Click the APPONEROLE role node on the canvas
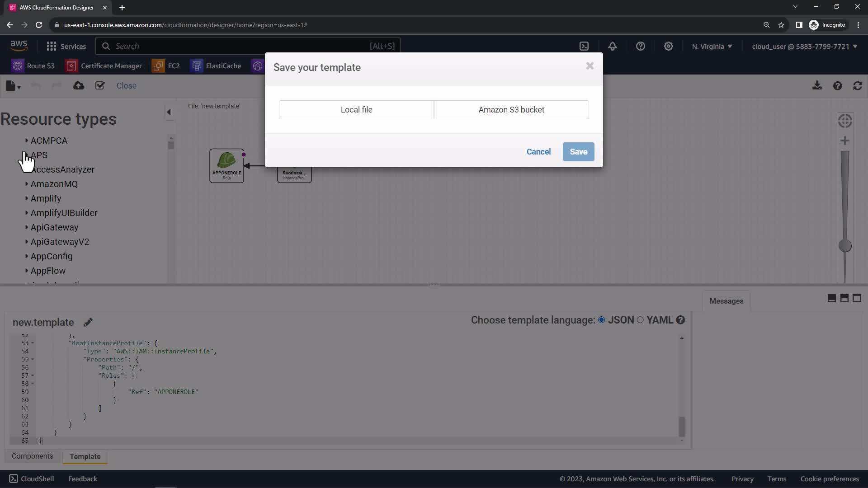This screenshot has width=868, height=488. pyautogui.click(x=226, y=165)
